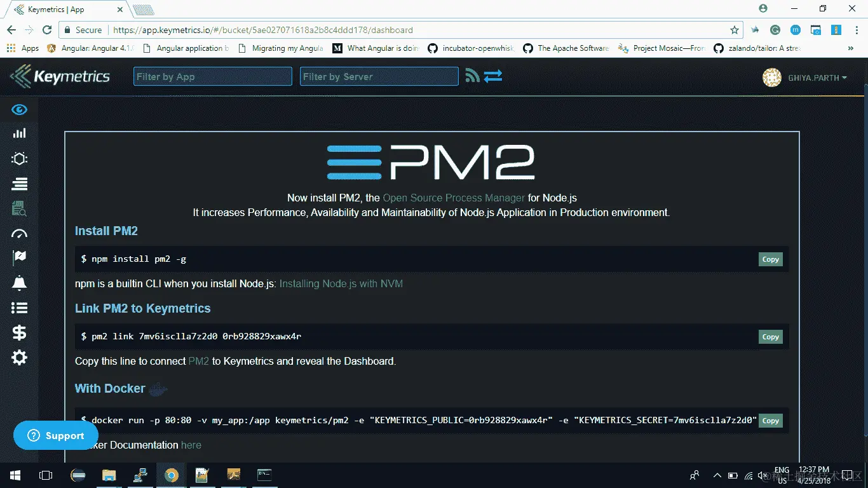Click the Chrome icon on the taskbar
This screenshot has height=488, width=868.
[171, 475]
